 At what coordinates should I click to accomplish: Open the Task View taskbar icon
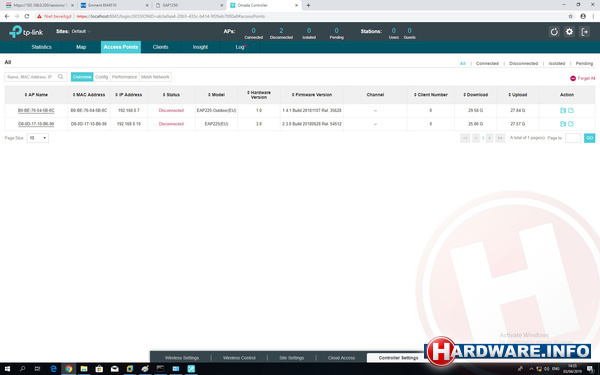(37, 369)
